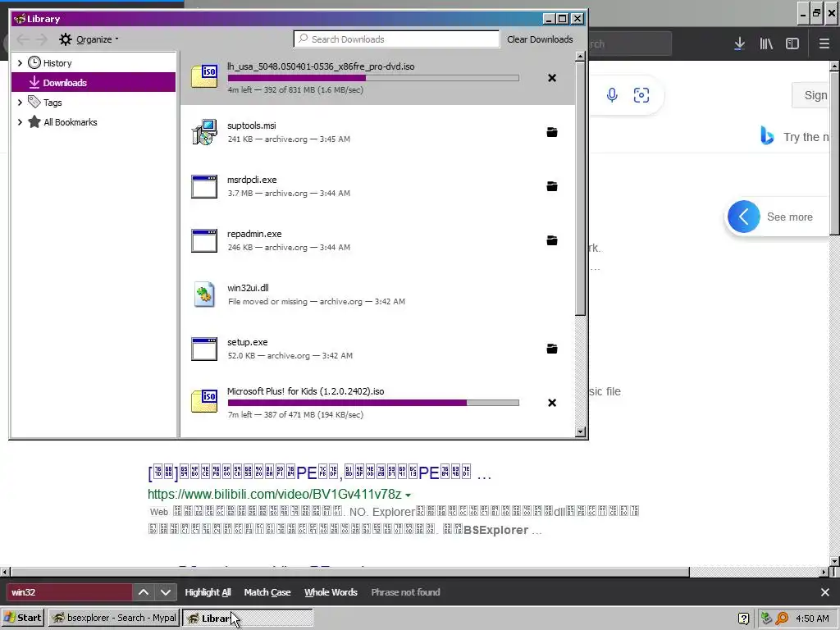The width and height of the screenshot is (840, 630).
Task: Click downloads list scroll-down arrow
Action: (x=580, y=431)
